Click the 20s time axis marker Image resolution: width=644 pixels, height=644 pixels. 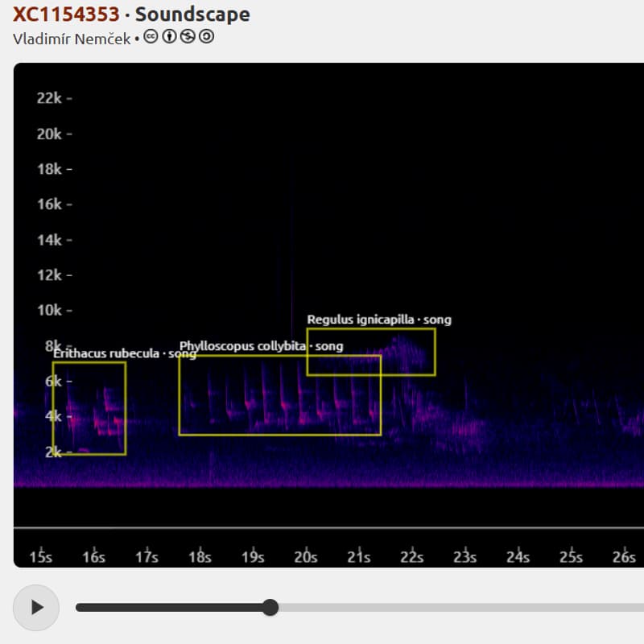(x=306, y=556)
